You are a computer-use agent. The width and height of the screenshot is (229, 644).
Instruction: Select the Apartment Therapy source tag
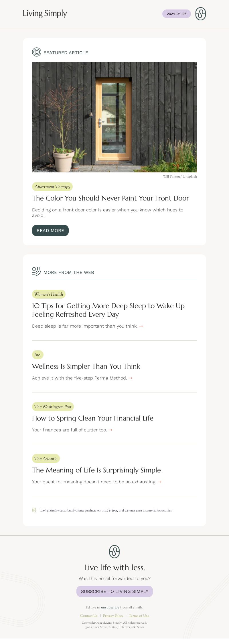(x=52, y=187)
